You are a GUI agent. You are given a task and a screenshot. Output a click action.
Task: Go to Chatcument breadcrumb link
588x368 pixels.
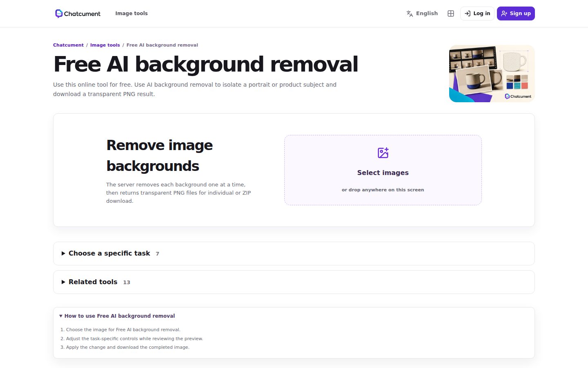click(x=68, y=45)
